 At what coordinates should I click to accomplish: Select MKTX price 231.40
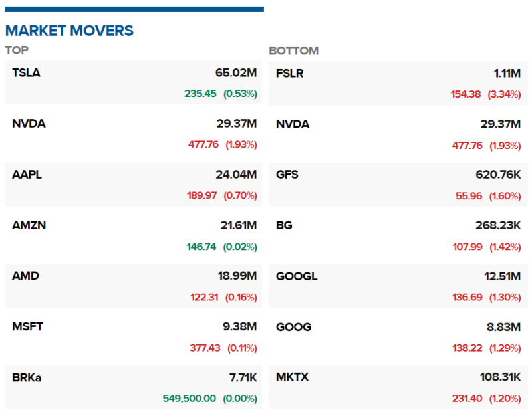[467, 399]
